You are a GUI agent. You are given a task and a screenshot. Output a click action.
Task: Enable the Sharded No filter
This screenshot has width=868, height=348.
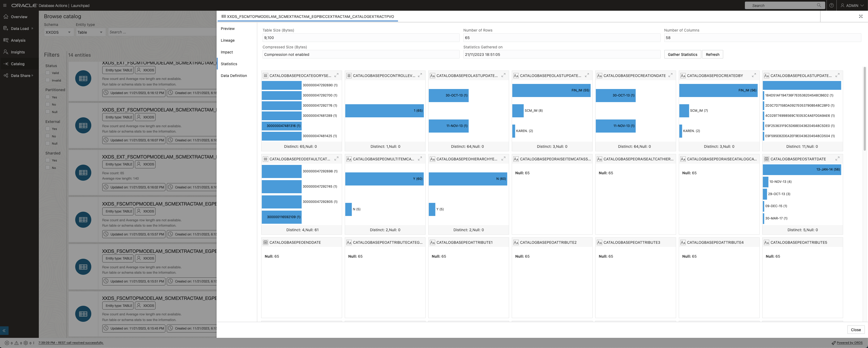[48, 168]
